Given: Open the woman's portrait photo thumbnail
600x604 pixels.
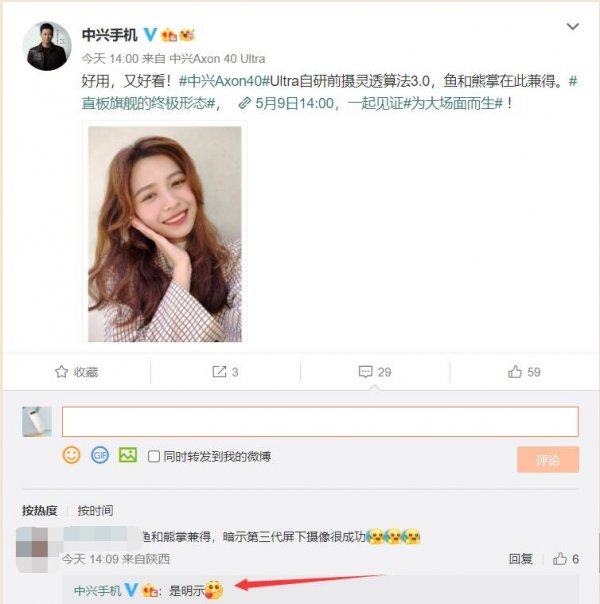Looking at the screenshot, I should [x=165, y=234].
